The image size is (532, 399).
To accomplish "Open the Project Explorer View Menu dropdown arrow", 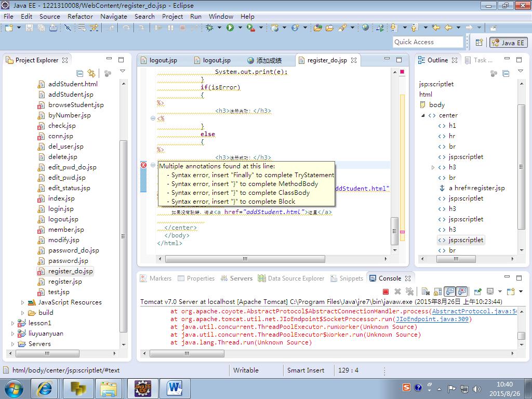I will (x=123, y=71).
